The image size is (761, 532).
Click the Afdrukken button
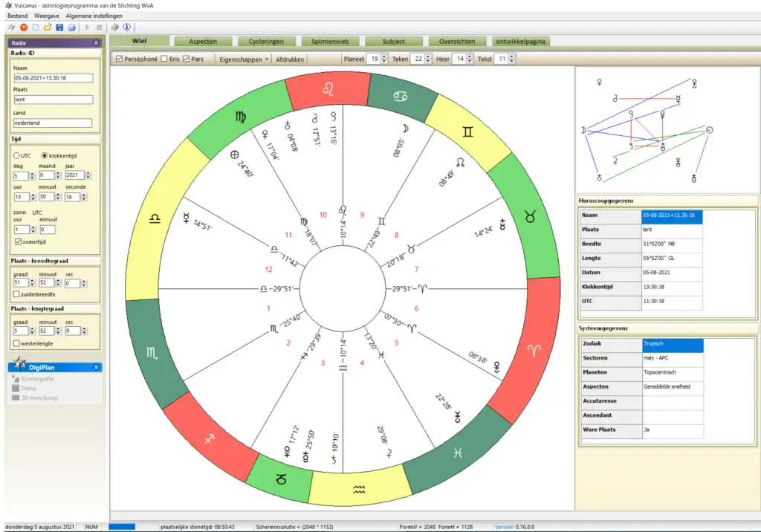tap(290, 59)
